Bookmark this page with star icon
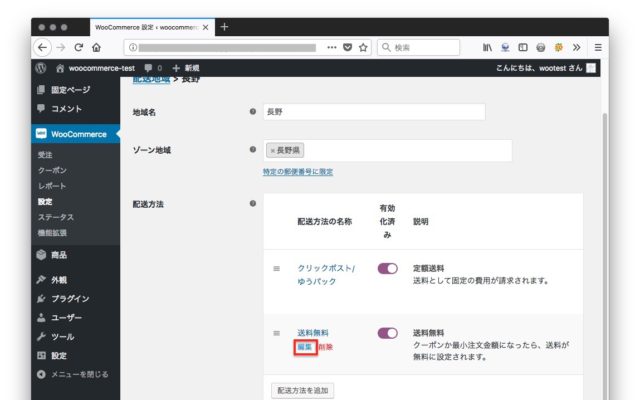This screenshot has width=640, height=400. pyautogui.click(x=363, y=47)
